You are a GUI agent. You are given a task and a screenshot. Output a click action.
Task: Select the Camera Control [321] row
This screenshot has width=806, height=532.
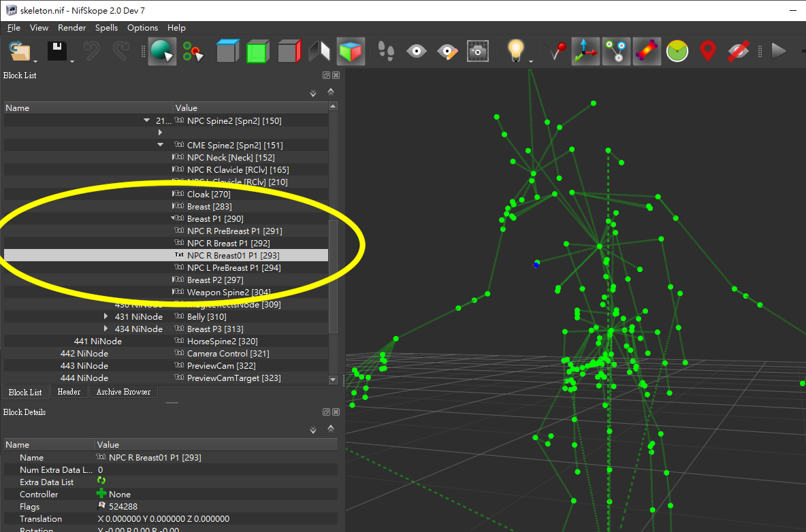[x=166, y=353]
